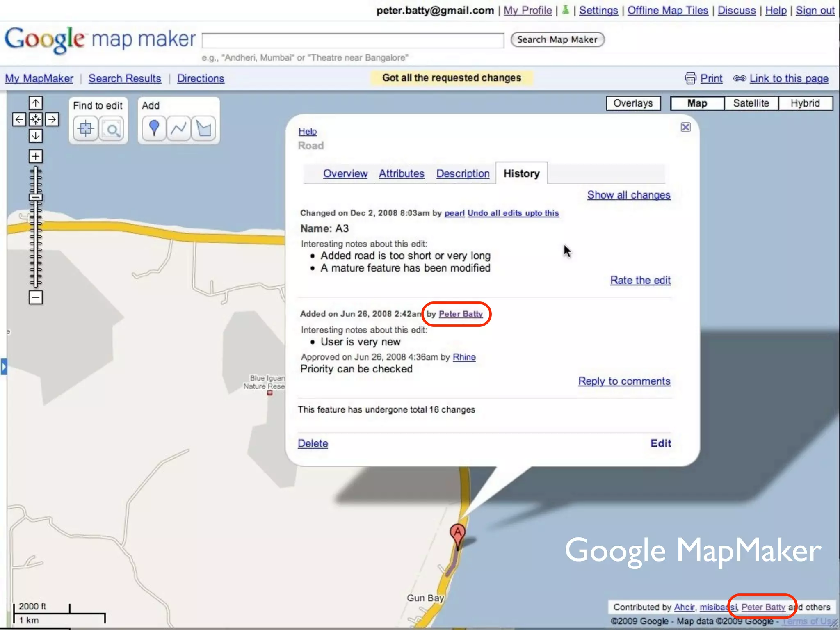This screenshot has height=630, width=840.
Task: Open the Attributes tab
Action: pyautogui.click(x=402, y=173)
